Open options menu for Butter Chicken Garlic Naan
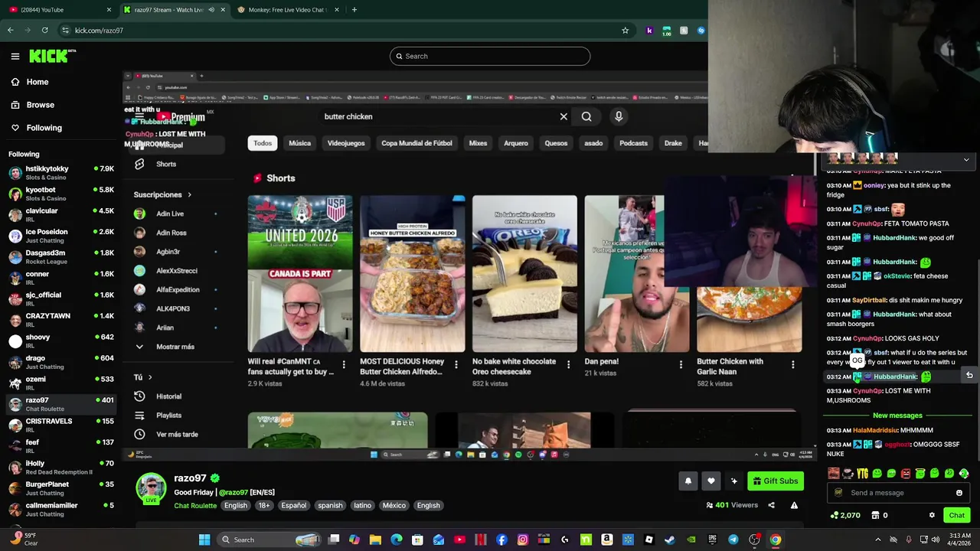The width and height of the screenshot is (980, 551). pyautogui.click(x=792, y=365)
